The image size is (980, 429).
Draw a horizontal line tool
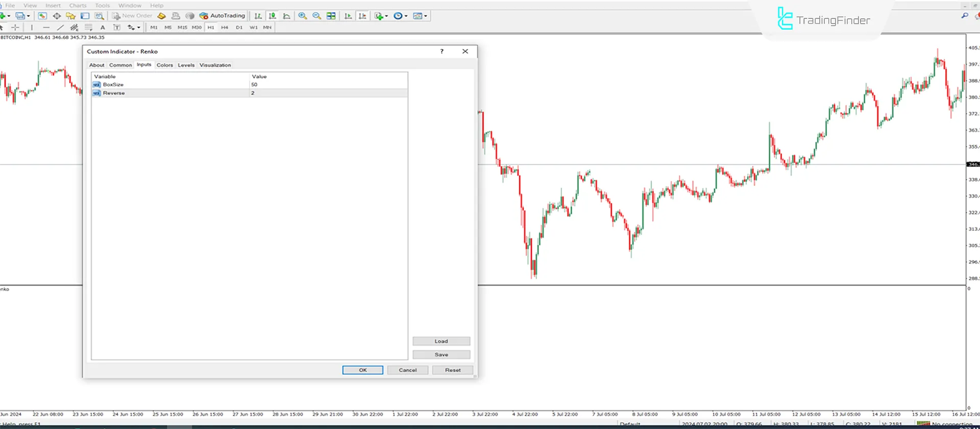pos(46,28)
